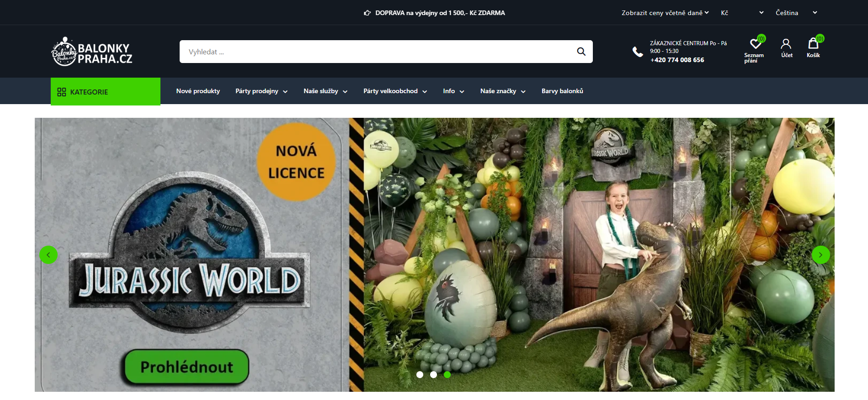The height and width of the screenshot is (400, 868).
Task: Click the green KATEGORIE button
Action: [106, 92]
